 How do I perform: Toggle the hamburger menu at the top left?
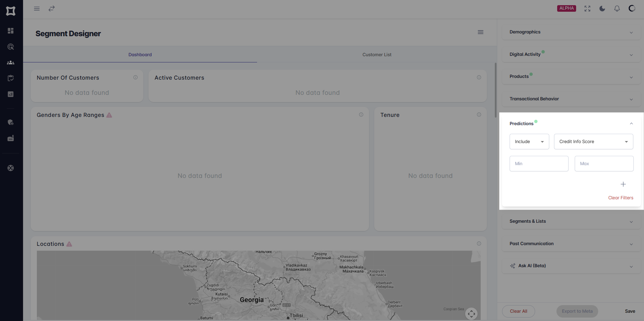click(37, 8)
